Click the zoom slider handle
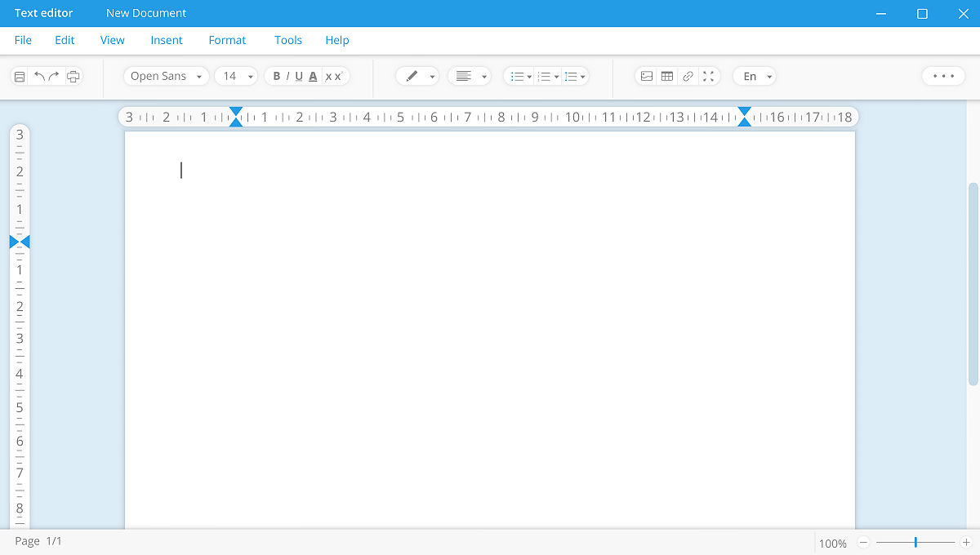The image size is (980, 555). pyautogui.click(x=915, y=542)
